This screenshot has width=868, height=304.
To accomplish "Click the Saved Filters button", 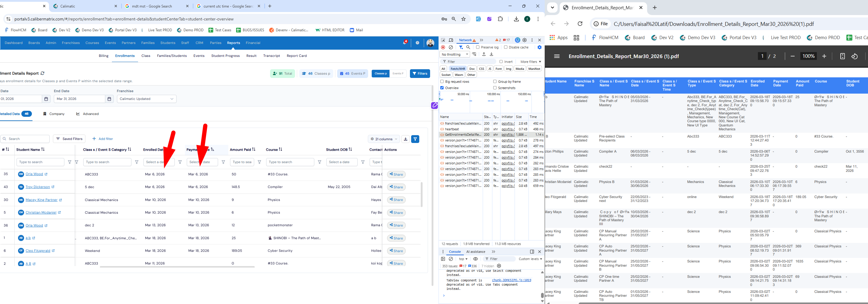I will pos(69,139).
